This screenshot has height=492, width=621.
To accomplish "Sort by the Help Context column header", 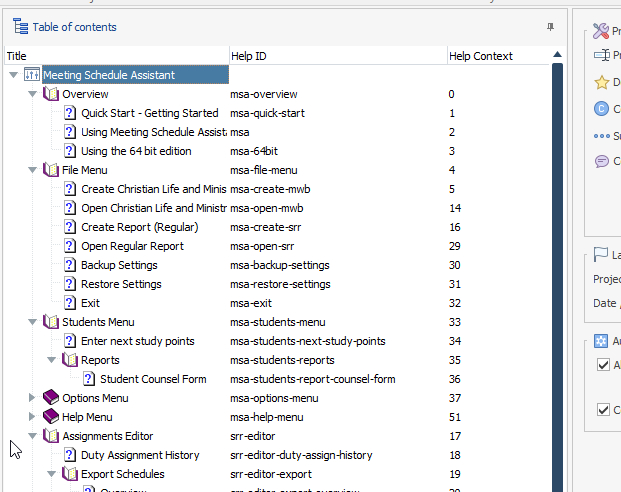I will click(x=499, y=56).
